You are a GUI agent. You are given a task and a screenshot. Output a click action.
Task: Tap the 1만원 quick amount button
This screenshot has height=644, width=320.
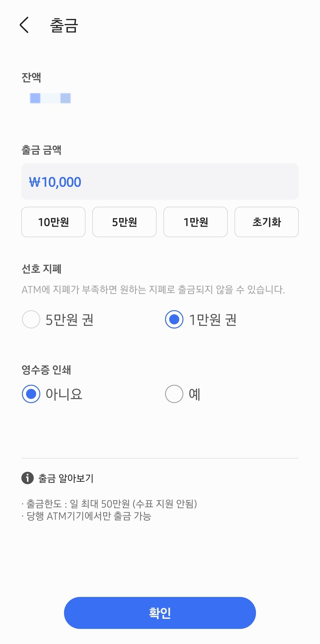[x=196, y=222]
